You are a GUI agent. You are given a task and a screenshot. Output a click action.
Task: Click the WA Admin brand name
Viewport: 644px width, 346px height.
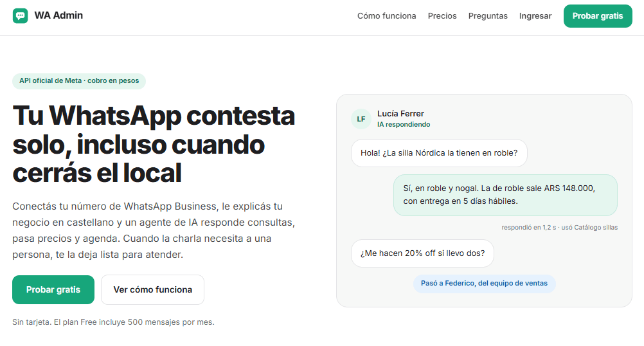coord(58,15)
